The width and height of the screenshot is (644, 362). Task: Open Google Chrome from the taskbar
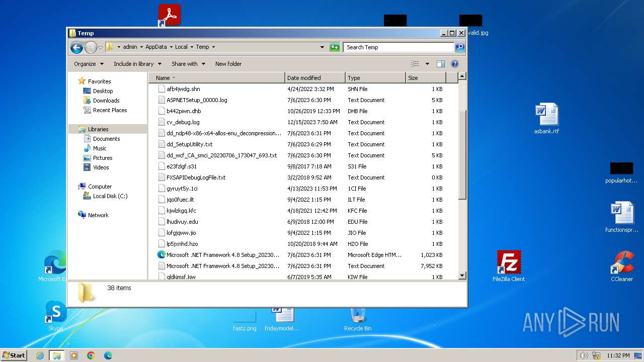(91, 355)
